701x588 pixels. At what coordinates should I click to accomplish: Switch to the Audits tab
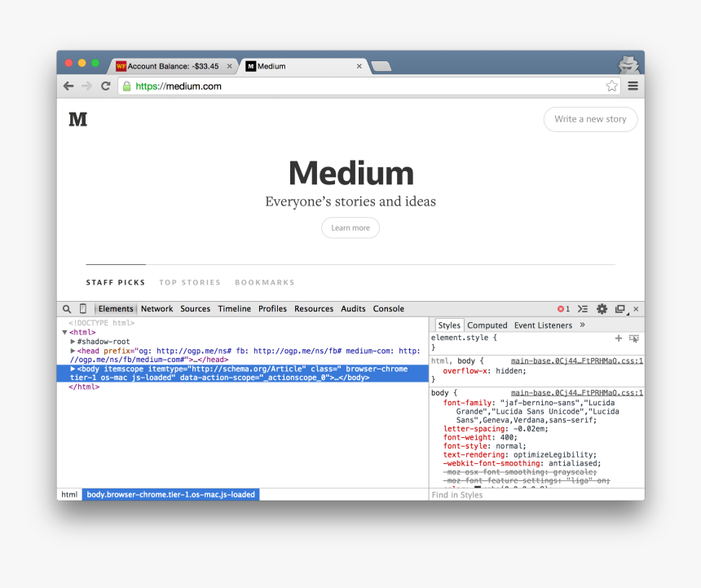[x=353, y=308]
